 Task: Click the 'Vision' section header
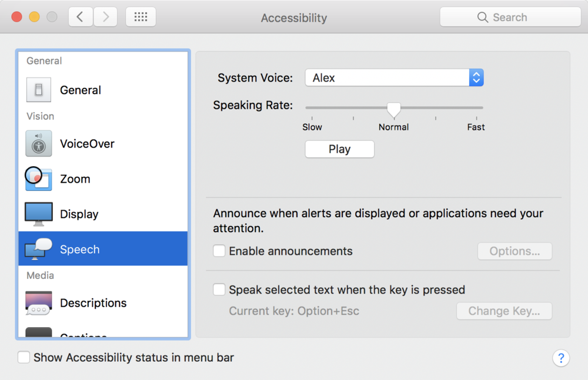click(x=40, y=116)
